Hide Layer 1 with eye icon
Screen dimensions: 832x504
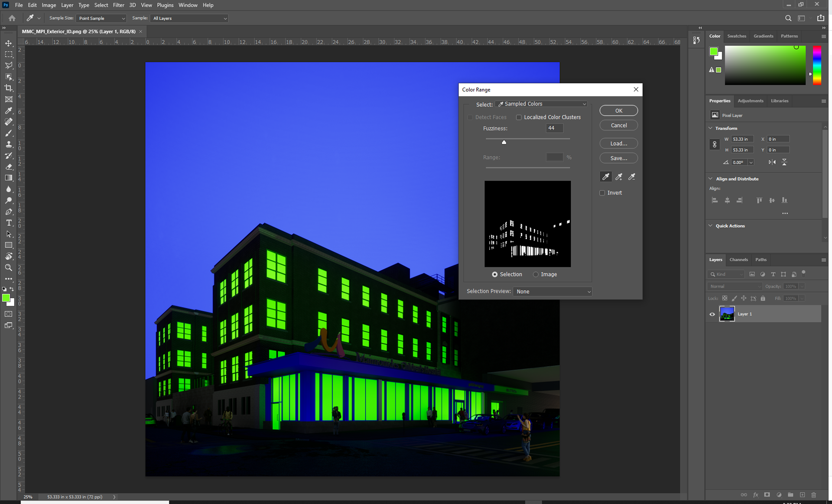[712, 314]
